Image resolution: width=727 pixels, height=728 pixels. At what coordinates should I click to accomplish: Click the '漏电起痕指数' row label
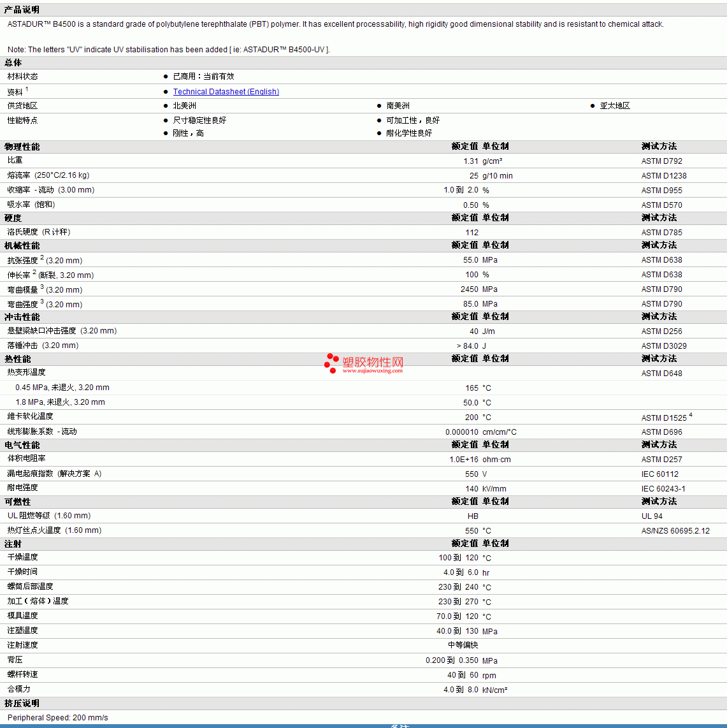click(30, 474)
